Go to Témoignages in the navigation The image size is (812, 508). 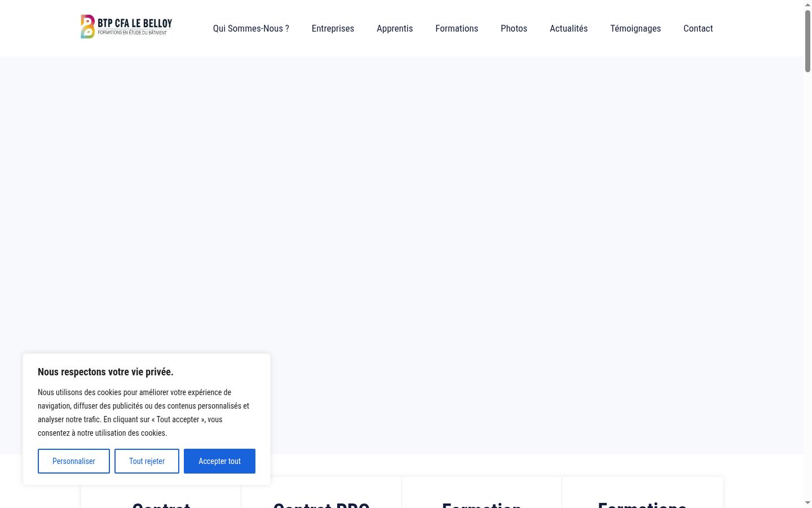(636, 28)
